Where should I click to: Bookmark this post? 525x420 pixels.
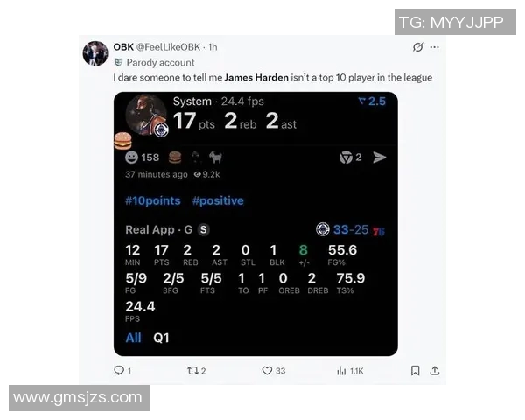click(415, 370)
